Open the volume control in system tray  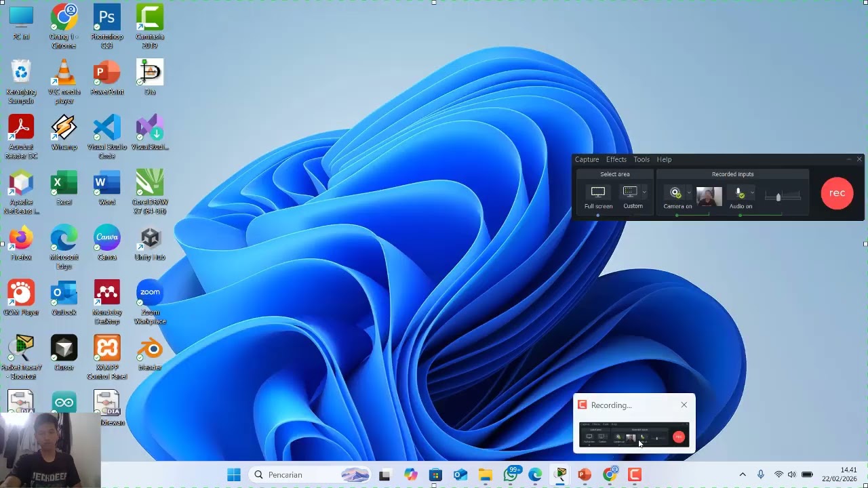pos(791,474)
